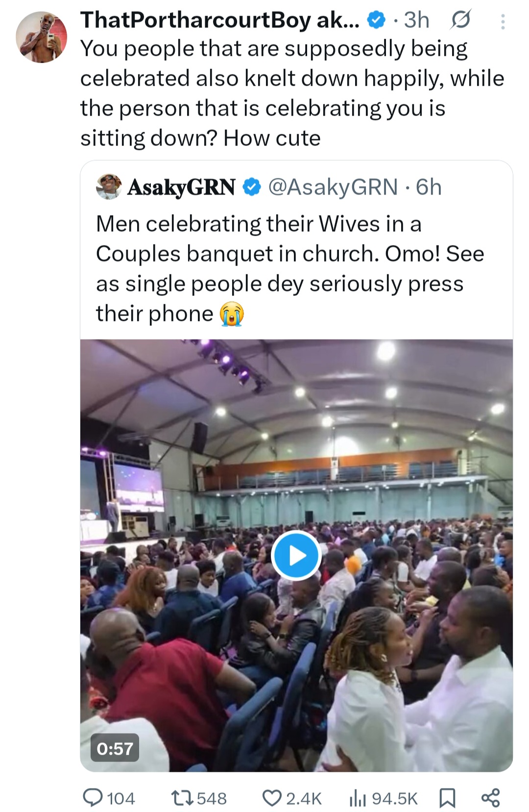Open ThatPortharcourtBoy's profile picture
This screenshot has width=529, height=812.
(41, 38)
